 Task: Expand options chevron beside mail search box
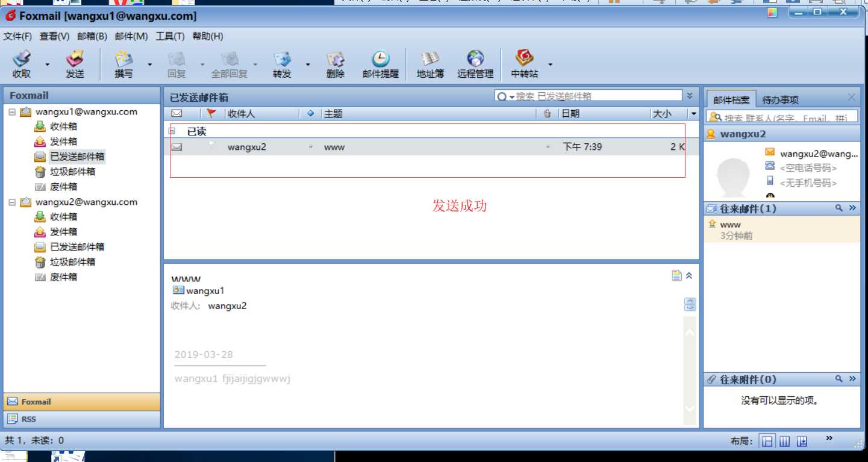tap(690, 95)
